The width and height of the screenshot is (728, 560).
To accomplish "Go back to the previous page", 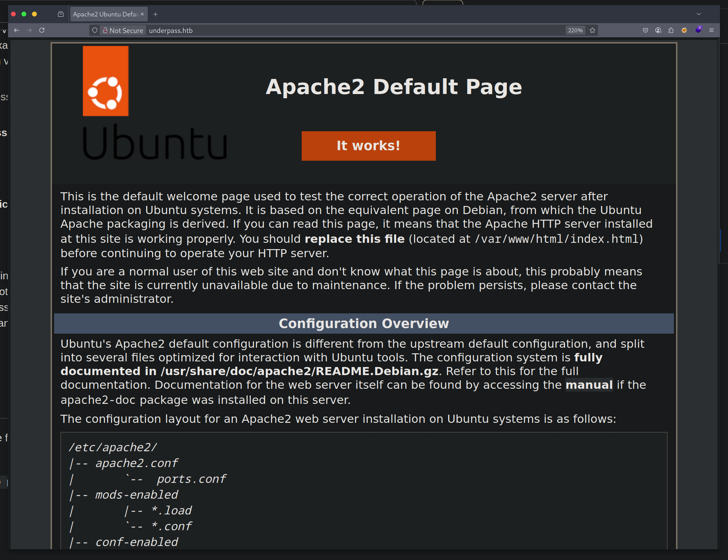I will [x=17, y=30].
